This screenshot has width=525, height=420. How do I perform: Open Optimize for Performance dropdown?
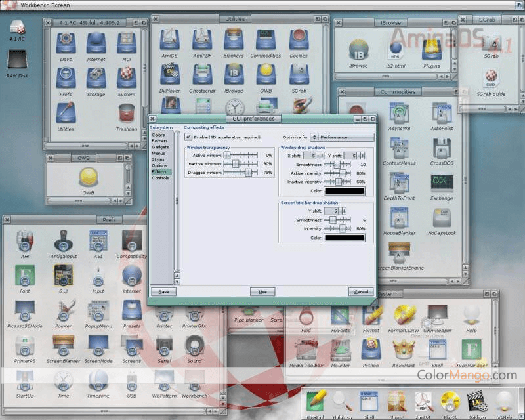pos(342,137)
